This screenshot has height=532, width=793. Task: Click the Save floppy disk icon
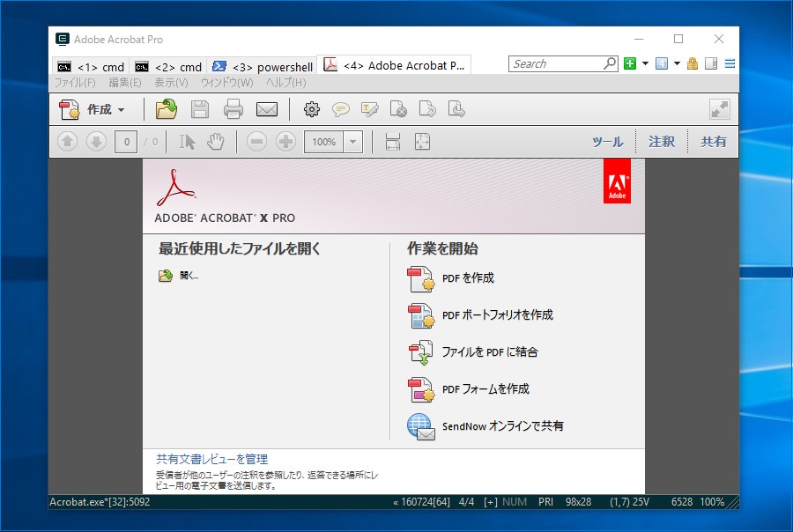200,109
